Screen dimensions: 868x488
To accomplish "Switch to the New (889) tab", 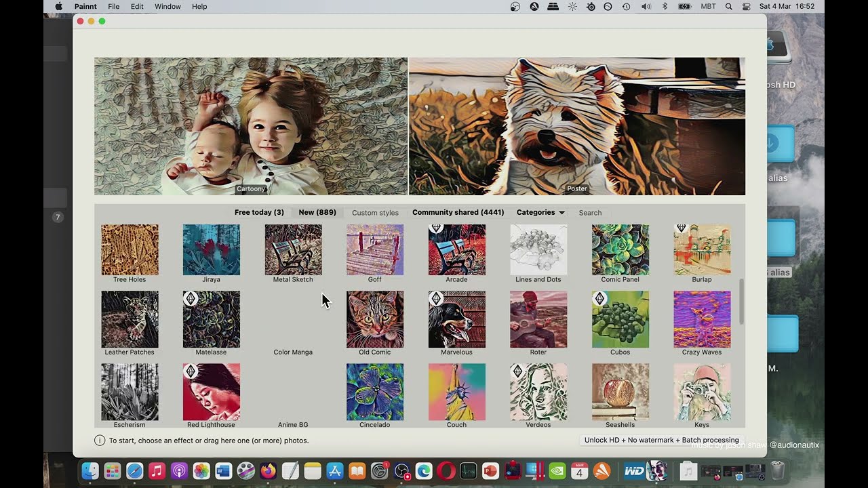I will tap(317, 212).
